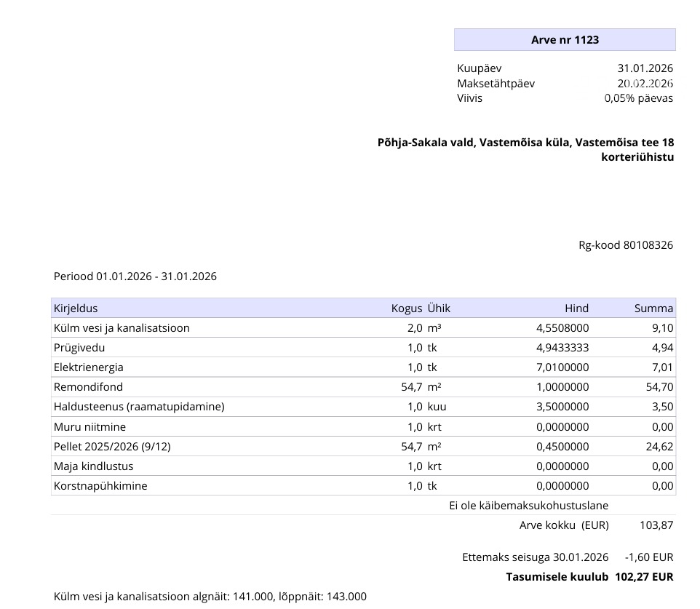Image resolution: width=700 pixels, height=609 pixels.
Task: Click the Kirjeldus column header
Action: 76,309
